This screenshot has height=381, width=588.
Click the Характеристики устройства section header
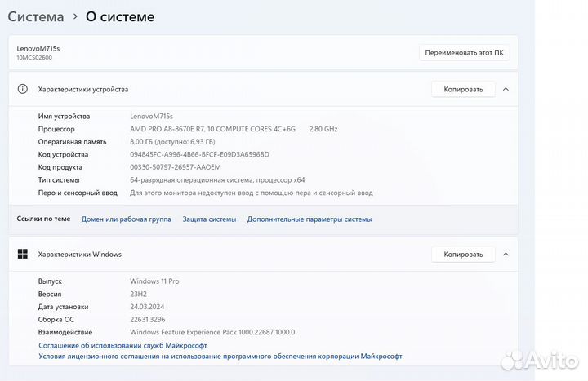pos(263,89)
